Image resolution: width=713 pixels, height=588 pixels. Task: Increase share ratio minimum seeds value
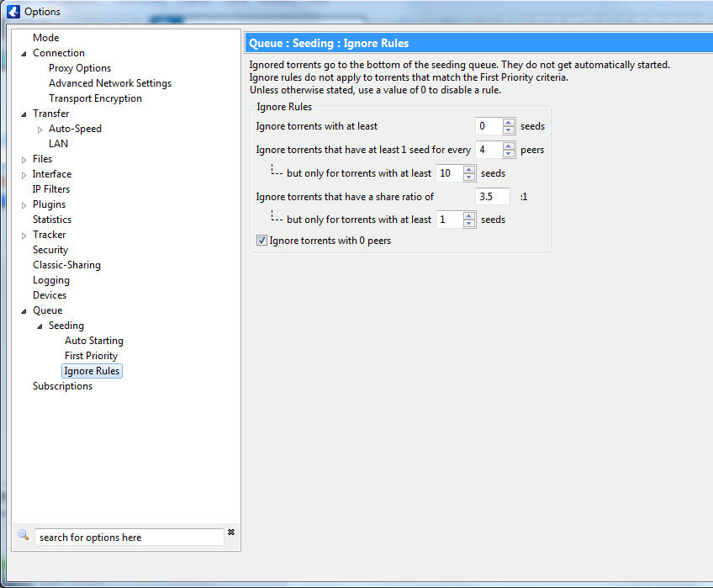click(x=469, y=215)
